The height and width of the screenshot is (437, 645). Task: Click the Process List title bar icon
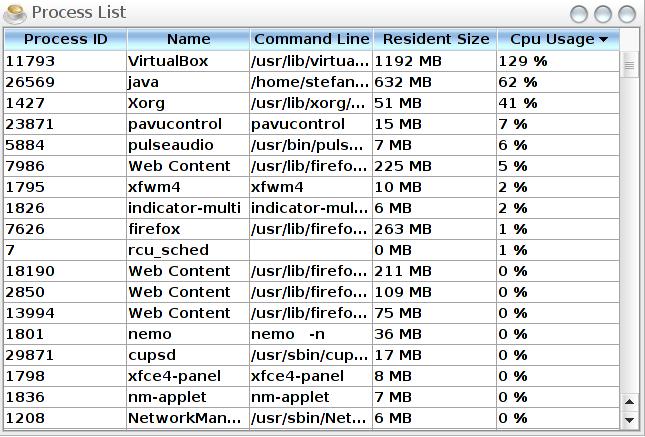(15, 13)
